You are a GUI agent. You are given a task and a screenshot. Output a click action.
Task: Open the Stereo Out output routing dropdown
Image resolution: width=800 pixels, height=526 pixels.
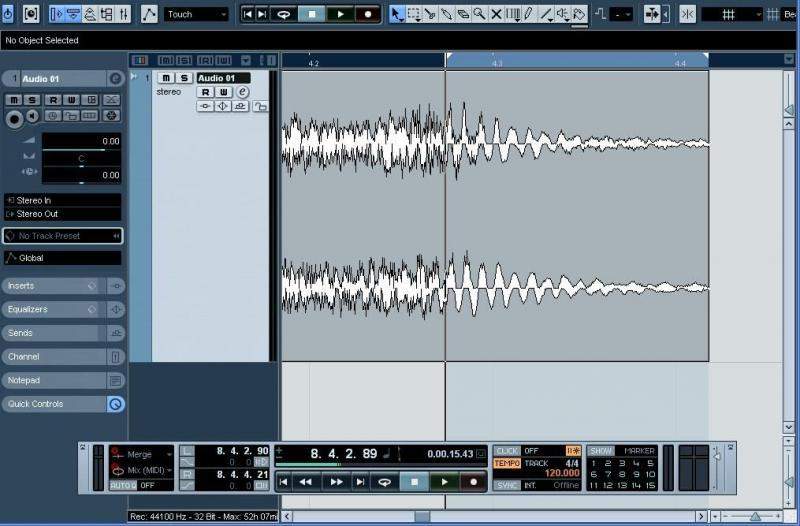coord(63,214)
